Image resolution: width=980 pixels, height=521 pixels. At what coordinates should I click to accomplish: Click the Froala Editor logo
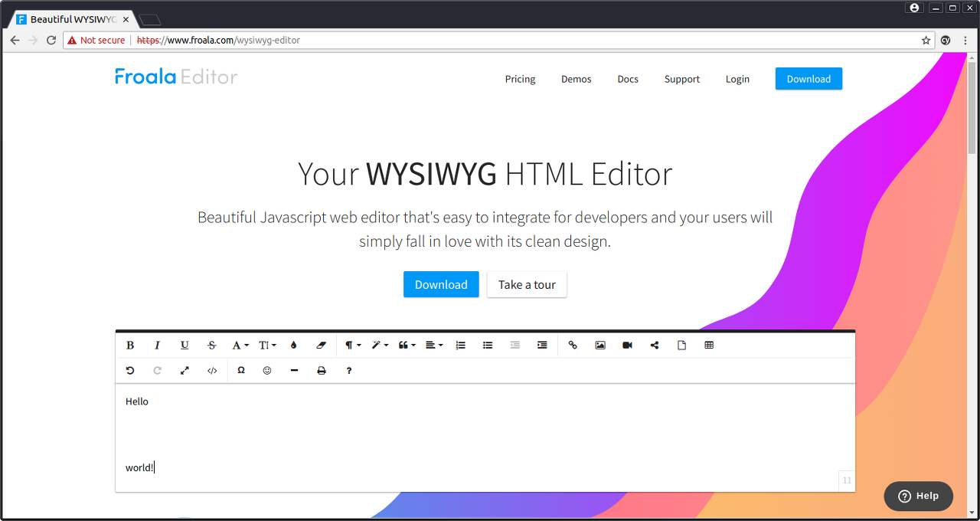pos(176,77)
